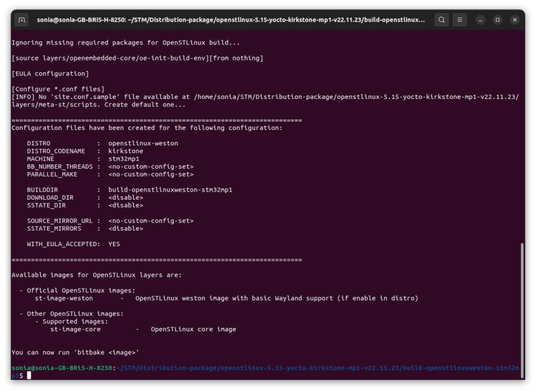
Task: Click the PARALLEL_MAKE label
Action: click(52, 174)
